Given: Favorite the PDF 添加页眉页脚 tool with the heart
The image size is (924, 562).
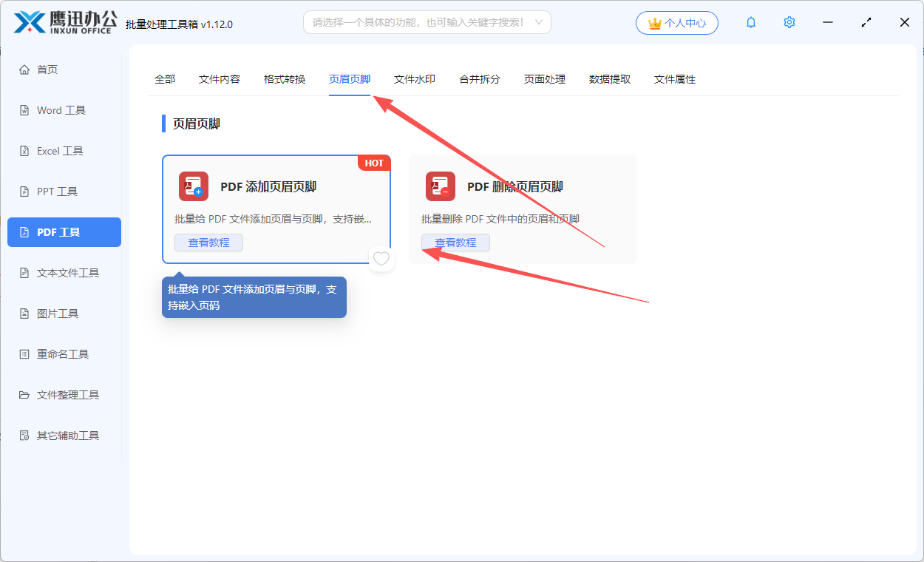Looking at the screenshot, I should click(x=381, y=259).
